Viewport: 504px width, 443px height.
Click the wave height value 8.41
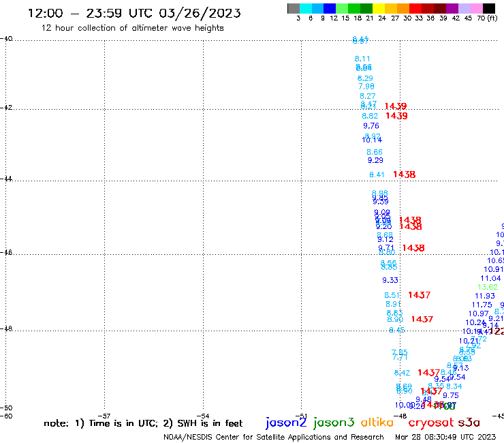pyautogui.click(x=377, y=175)
